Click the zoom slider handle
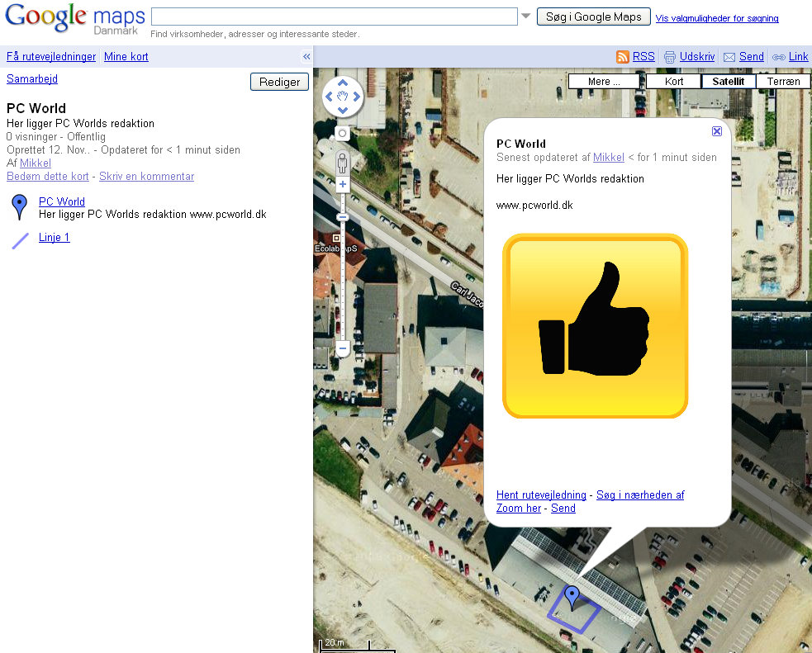Image resolution: width=812 pixels, height=653 pixels. [x=342, y=217]
